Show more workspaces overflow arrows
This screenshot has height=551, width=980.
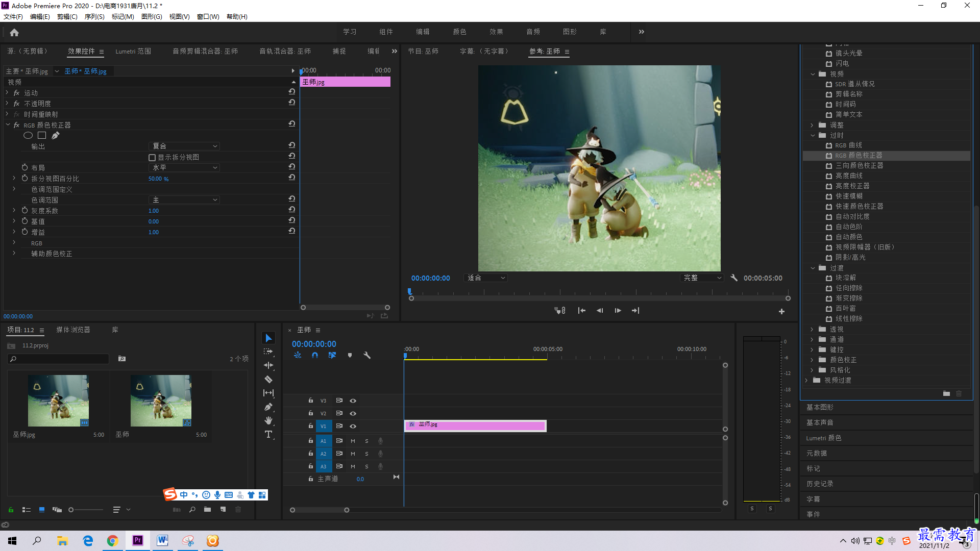[642, 32]
